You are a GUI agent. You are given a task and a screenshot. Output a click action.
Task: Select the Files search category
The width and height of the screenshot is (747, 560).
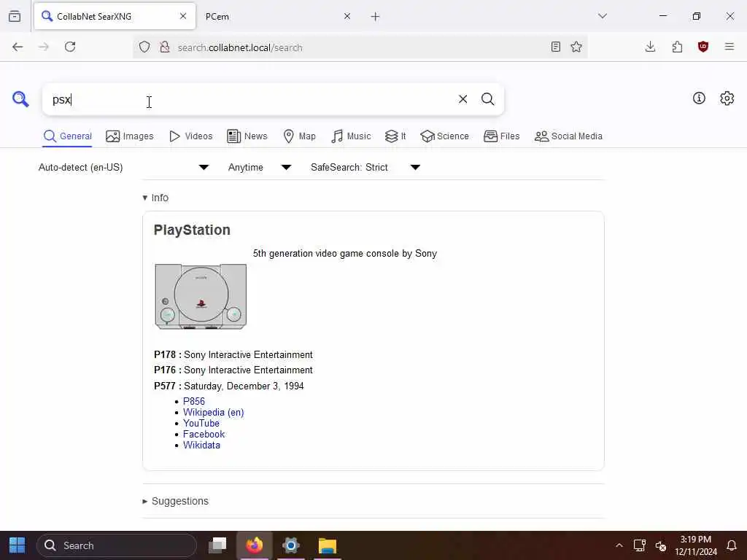click(x=502, y=136)
